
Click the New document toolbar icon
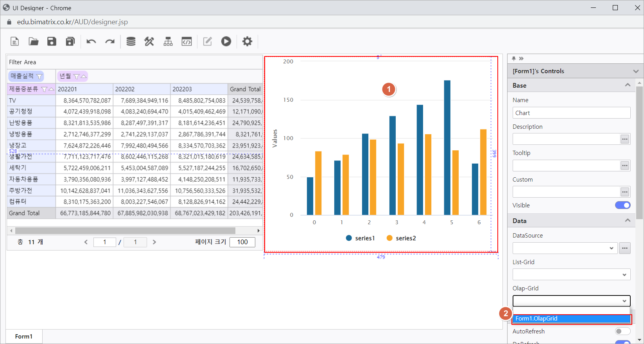14,41
